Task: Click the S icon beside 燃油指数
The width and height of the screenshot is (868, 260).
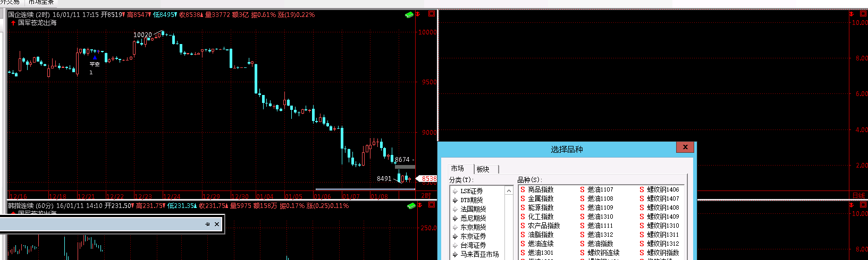Action: pyautogui.click(x=582, y=244)
